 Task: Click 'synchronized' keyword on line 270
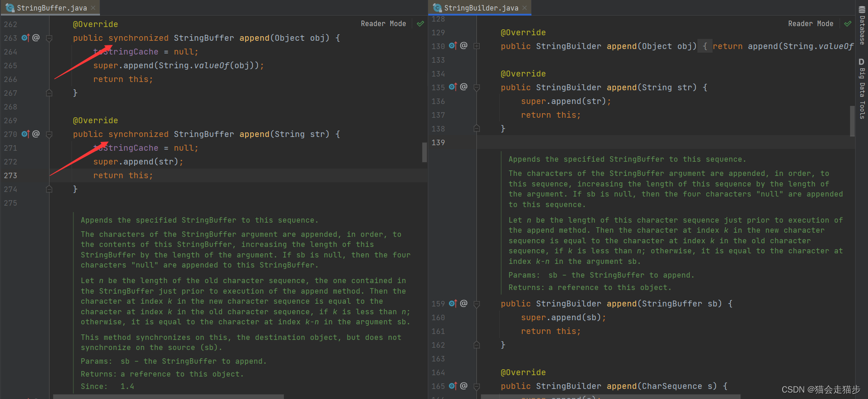pos(138,134)
